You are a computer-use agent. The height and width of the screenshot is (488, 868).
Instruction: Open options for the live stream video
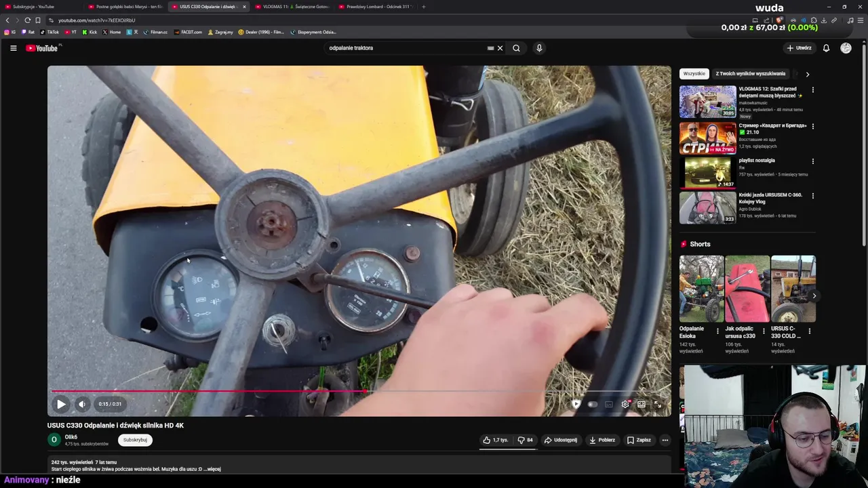812,126
